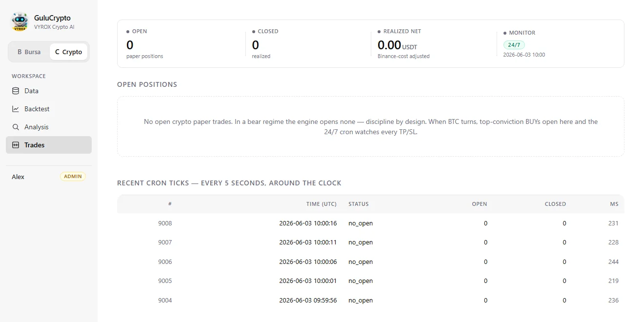
Task: Click the GuluCrypto app title
Action: [52, 18]
